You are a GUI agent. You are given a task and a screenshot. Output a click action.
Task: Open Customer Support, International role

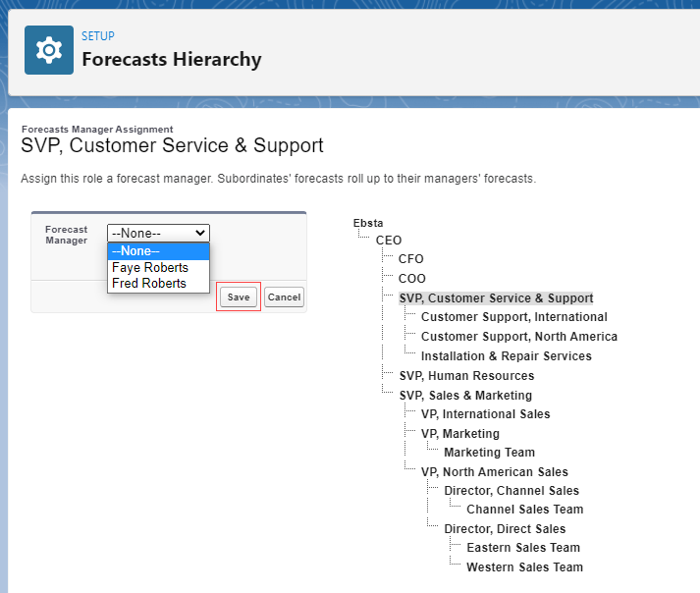point(513,317)
